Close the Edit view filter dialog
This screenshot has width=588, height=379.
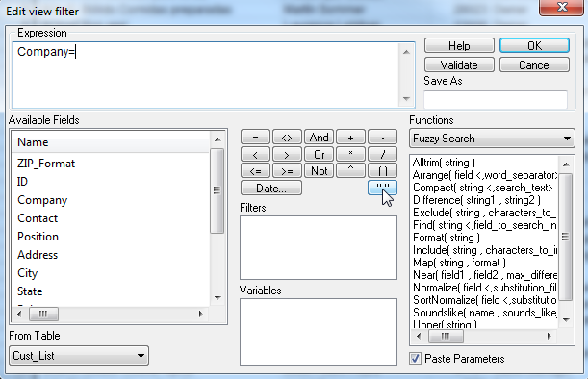561,7
